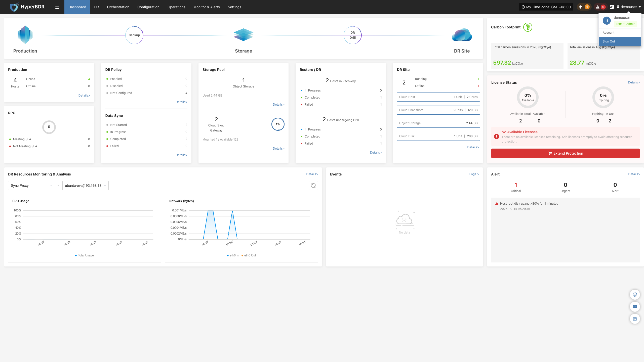644x362 pixels.
Task: Collapse the demouser account menu
Action: 628,7
